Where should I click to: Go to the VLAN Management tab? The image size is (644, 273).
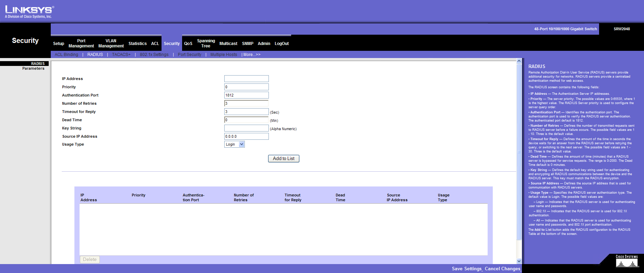[111, 43]
